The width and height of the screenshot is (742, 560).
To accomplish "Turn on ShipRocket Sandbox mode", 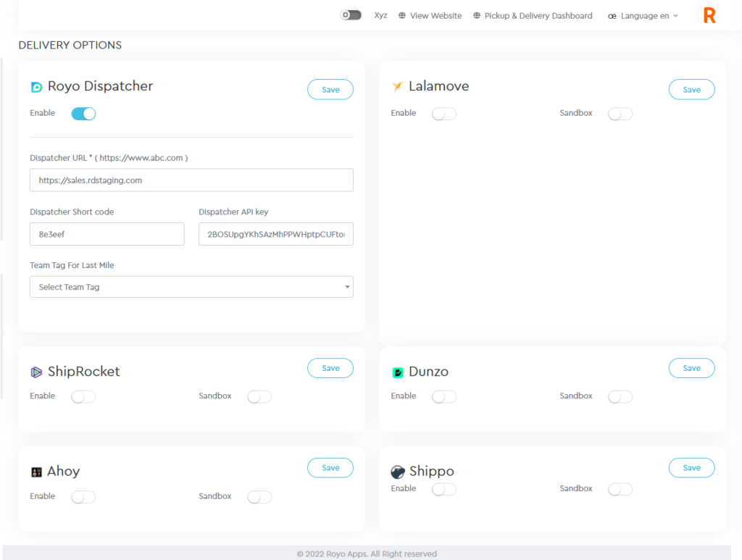I will [259, 396].
